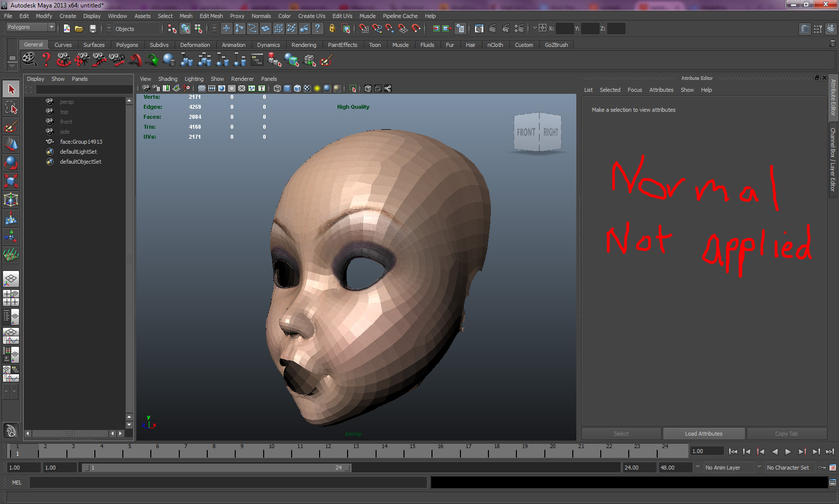
Task: Pick the Move tool in the toolbox
Action: (11, 145)
